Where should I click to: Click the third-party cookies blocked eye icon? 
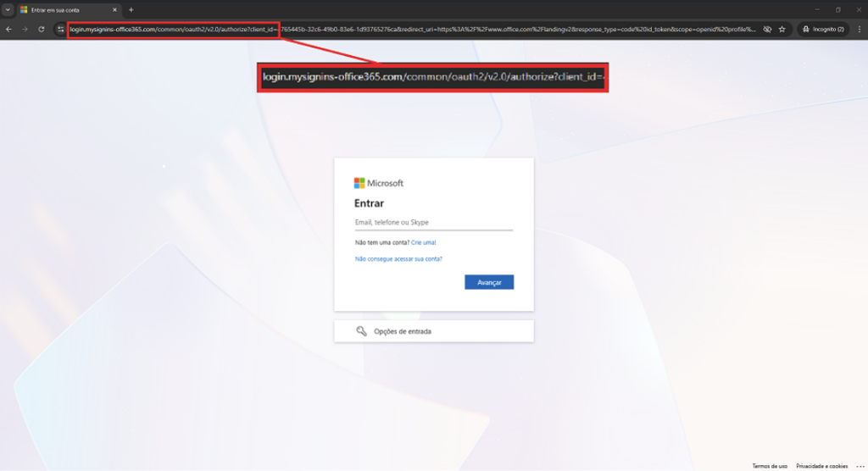point(766,29)
